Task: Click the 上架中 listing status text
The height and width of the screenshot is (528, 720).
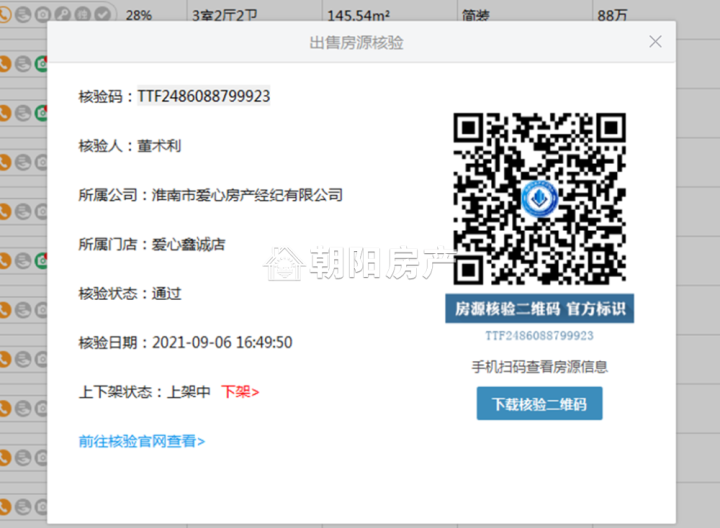Action: pos(189,392)
